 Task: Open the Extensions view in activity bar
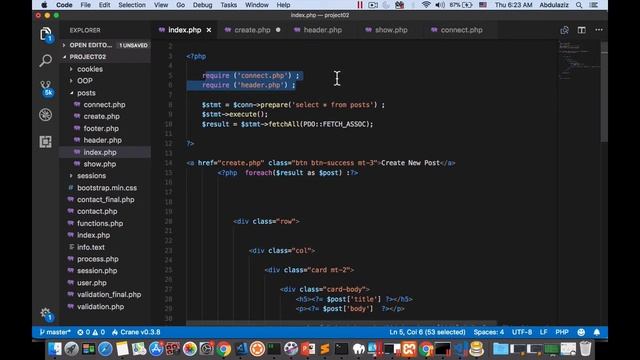click(x=45, y=142)
